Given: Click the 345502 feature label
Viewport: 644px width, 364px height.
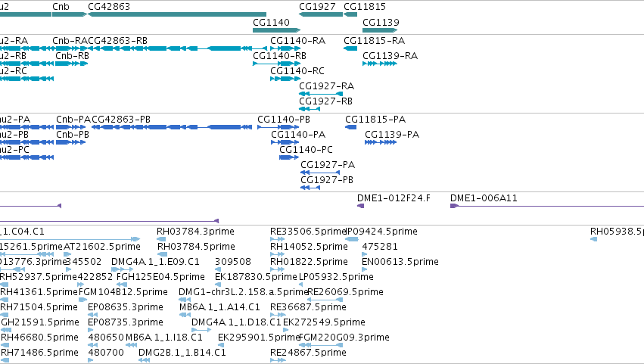Looking at the screenshot, I should click(x=84, y=262).
